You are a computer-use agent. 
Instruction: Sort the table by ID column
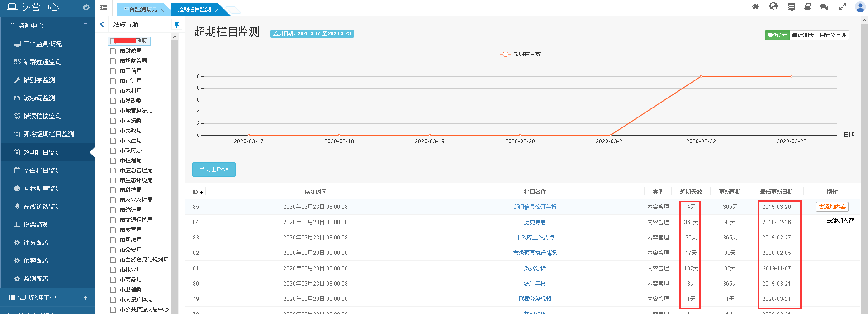tap(198, 192)
